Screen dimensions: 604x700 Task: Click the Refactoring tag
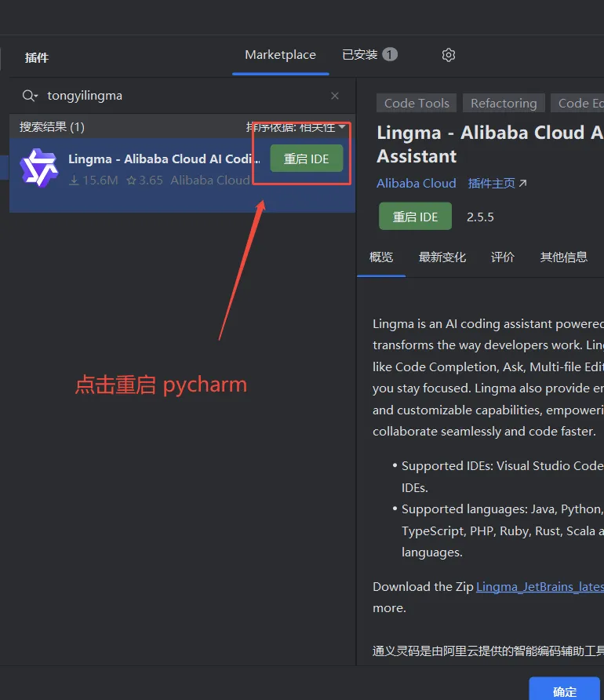(x=504, y=103)
